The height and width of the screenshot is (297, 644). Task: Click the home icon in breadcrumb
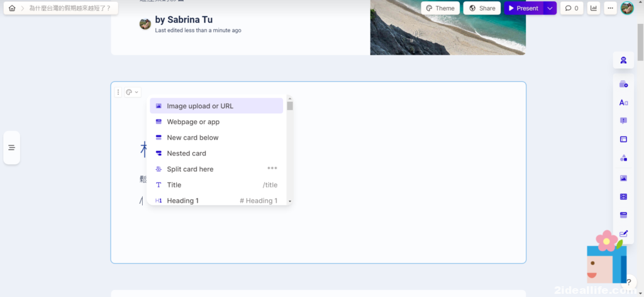[12, 8]
